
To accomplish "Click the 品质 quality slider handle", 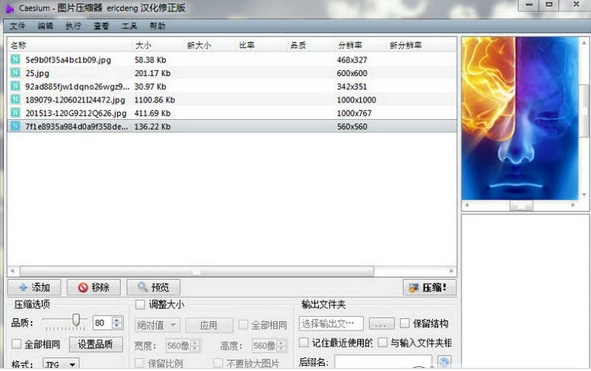I will click(76, 320).
